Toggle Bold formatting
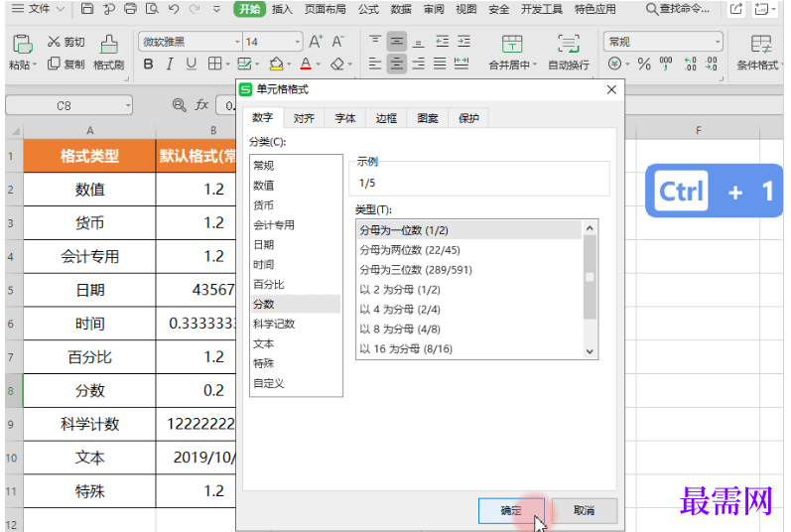791x532 pixels. click(149, 65)
